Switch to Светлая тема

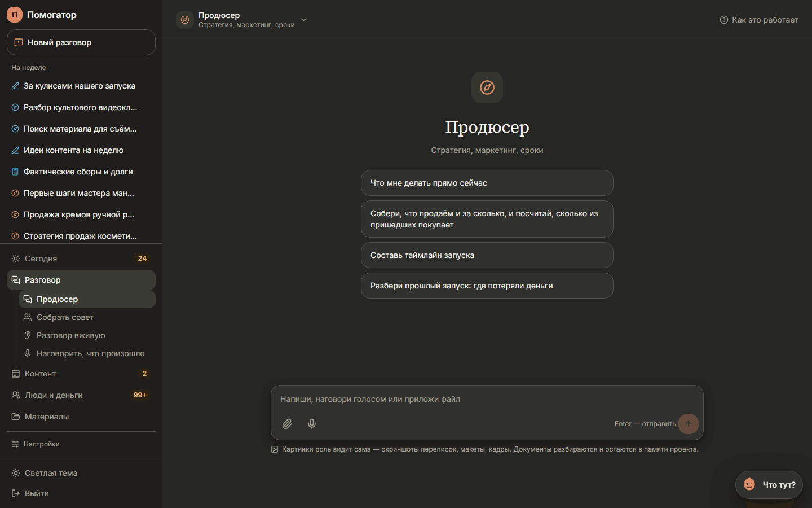pos(81,473)
